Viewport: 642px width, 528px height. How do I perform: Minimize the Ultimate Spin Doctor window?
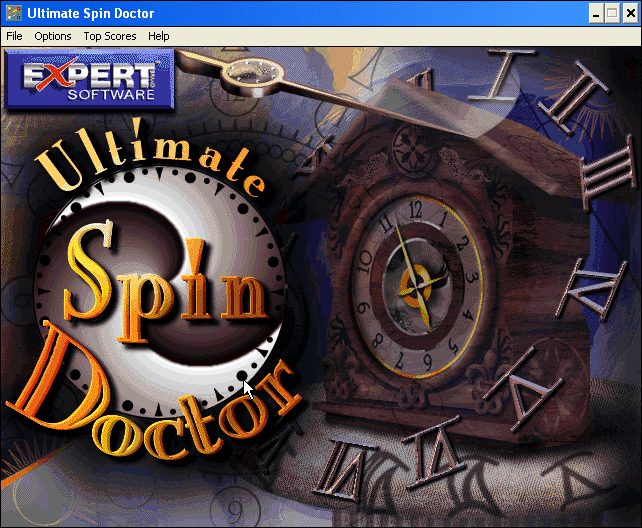(596, 14)
